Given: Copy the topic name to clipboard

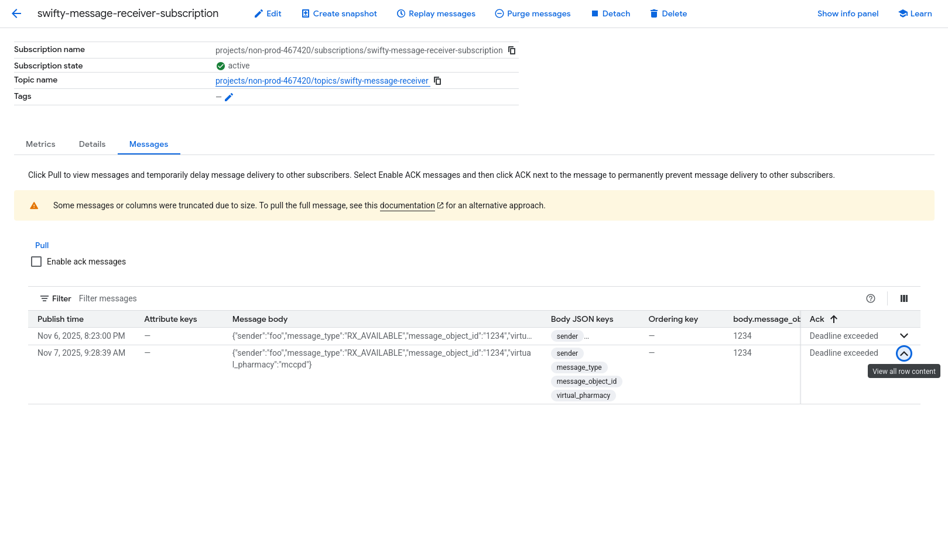Looking at the screenshot, I should pyautogui.click(x=437, y=81).
